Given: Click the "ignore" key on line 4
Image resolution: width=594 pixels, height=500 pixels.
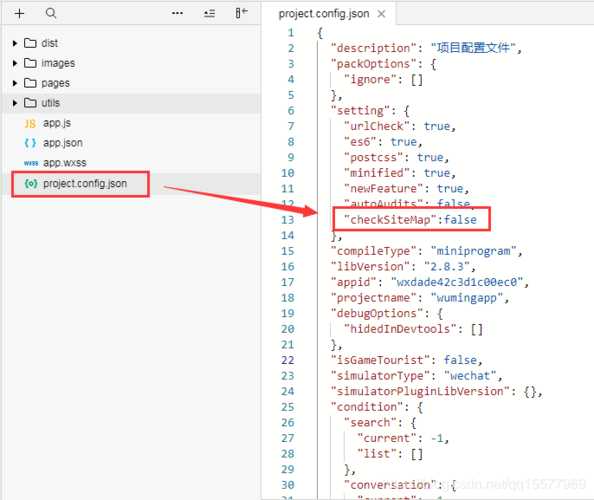Looking at the screenshot, I should pos(370,80).
